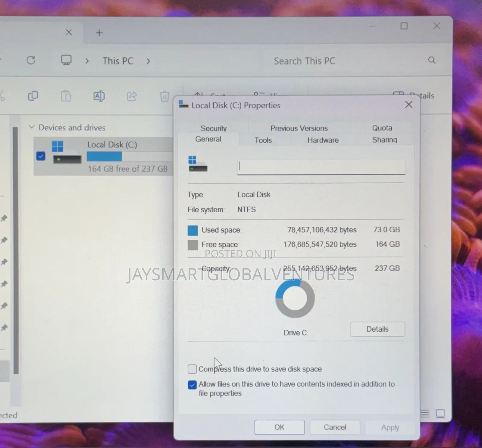The width and height of the screenshot is (482, 448).
Task: Switch to large thumbnails view icon
Action: point(440,413)
